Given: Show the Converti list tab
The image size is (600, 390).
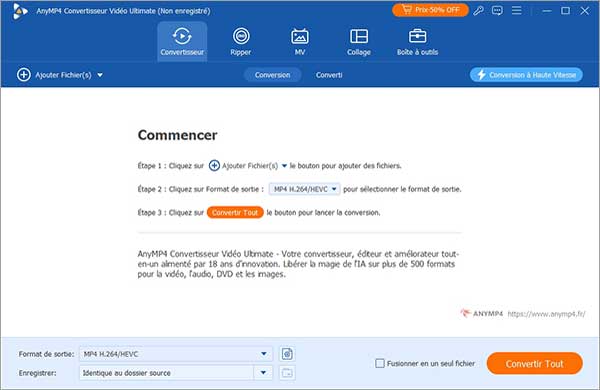Looking at the screenshot, I should point(329,75).
